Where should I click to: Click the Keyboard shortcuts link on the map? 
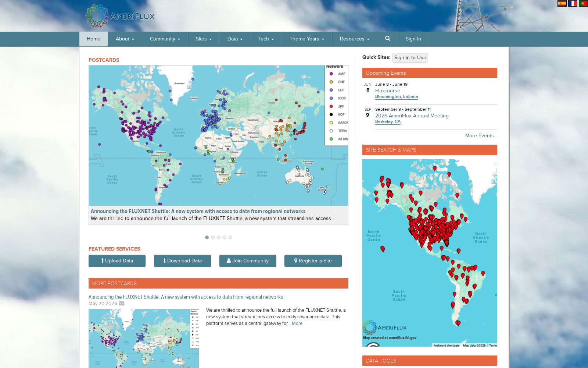point(446,345)
